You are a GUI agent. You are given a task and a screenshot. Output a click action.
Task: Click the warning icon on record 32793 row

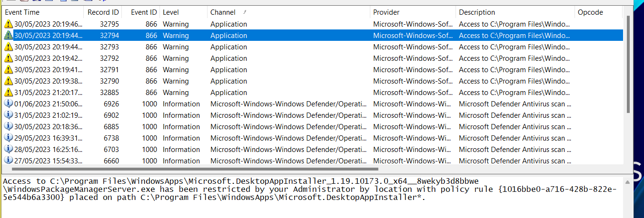point(9,47)
